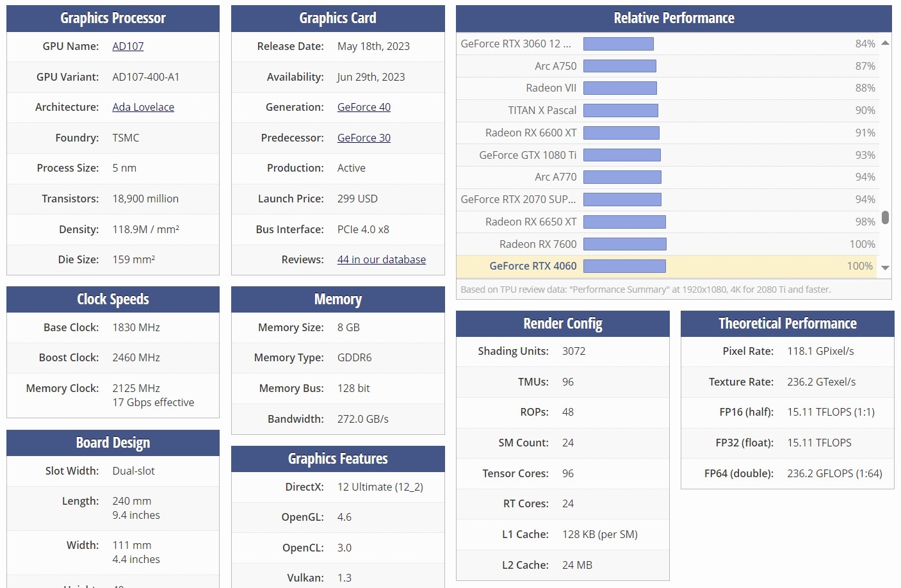Open the GeForce 30 predecessor link

click(x=364, y=138)
